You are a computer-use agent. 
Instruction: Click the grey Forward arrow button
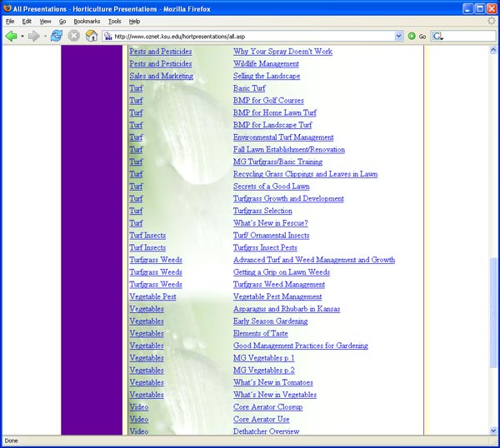34,36
